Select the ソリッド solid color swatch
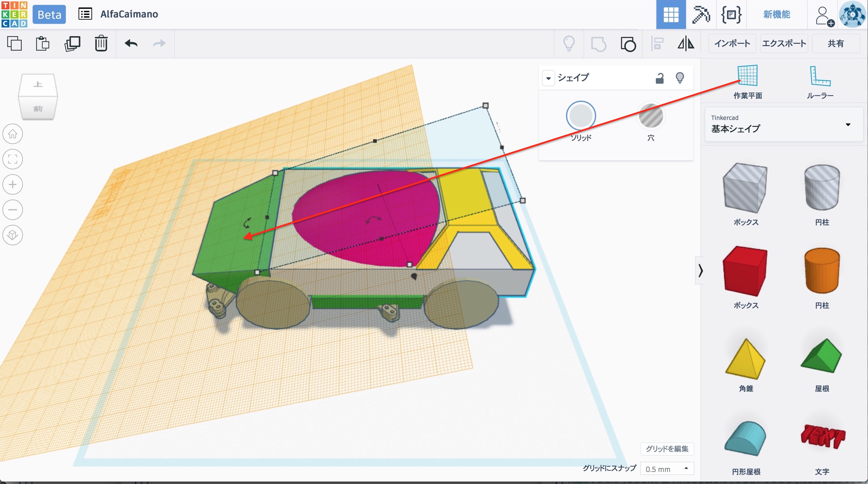Screen dimensions: 868x484 [580, 116]
